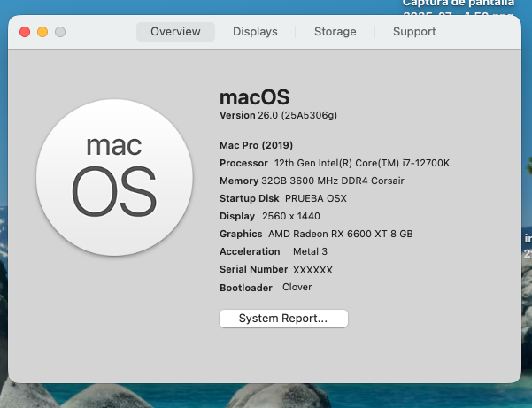Click the Acceleration label

point(250,251)
